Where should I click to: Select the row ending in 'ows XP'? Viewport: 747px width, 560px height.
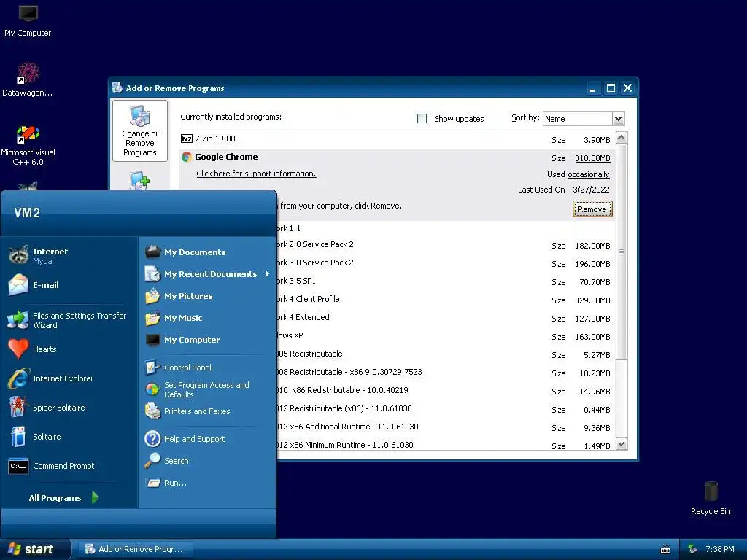[446, 336]
